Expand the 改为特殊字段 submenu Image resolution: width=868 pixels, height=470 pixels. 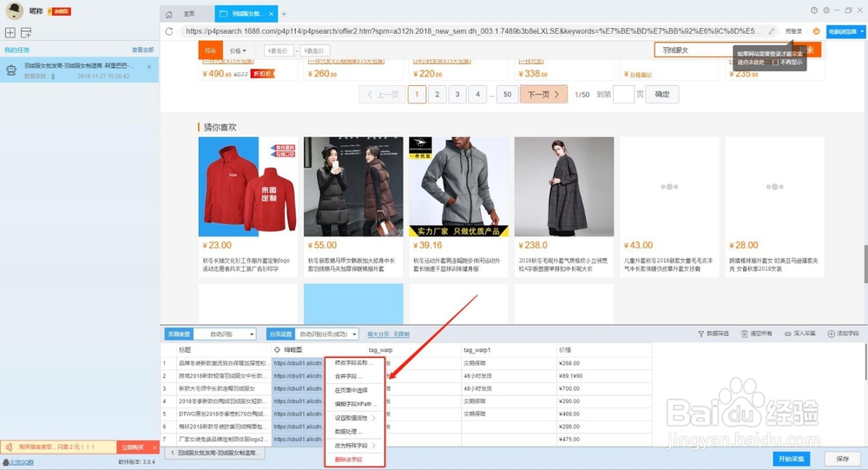[x=354, y=446]
